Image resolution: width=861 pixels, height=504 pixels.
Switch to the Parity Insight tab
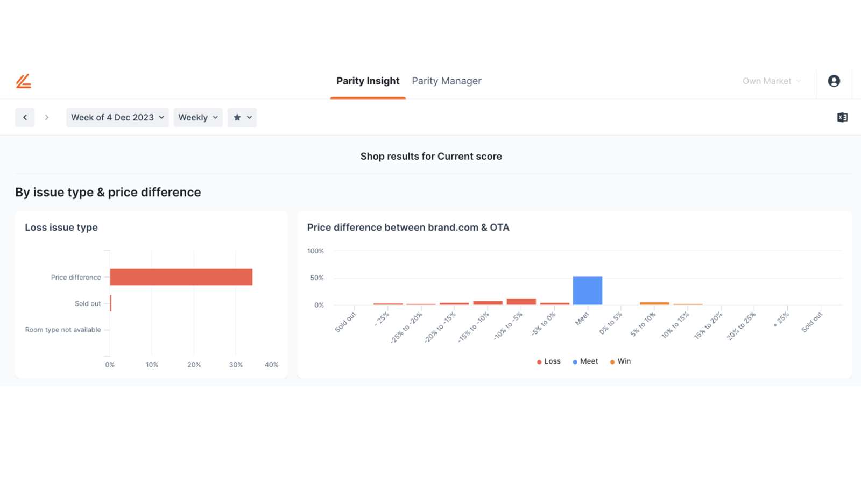coord(368,81)
